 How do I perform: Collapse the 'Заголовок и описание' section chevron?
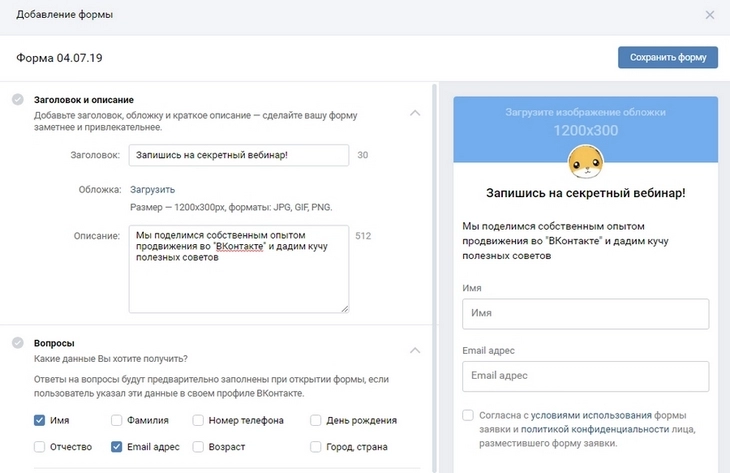pyautogui.click(x=415, y=113)
